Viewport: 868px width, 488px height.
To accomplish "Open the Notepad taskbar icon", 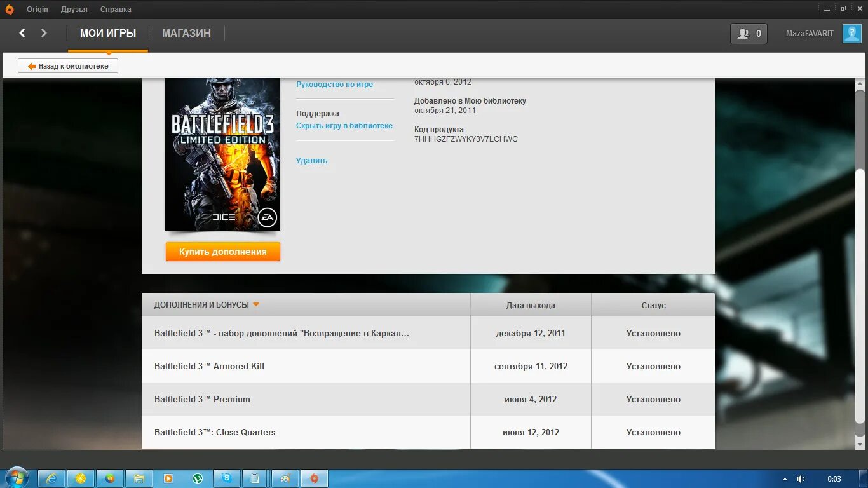I will click(x=255, y=478).
